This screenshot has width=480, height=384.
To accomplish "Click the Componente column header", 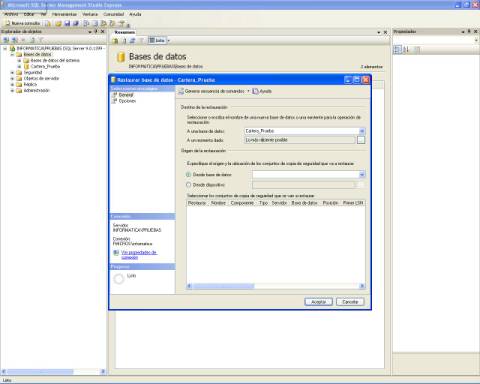I will click(x=242, y=203).
